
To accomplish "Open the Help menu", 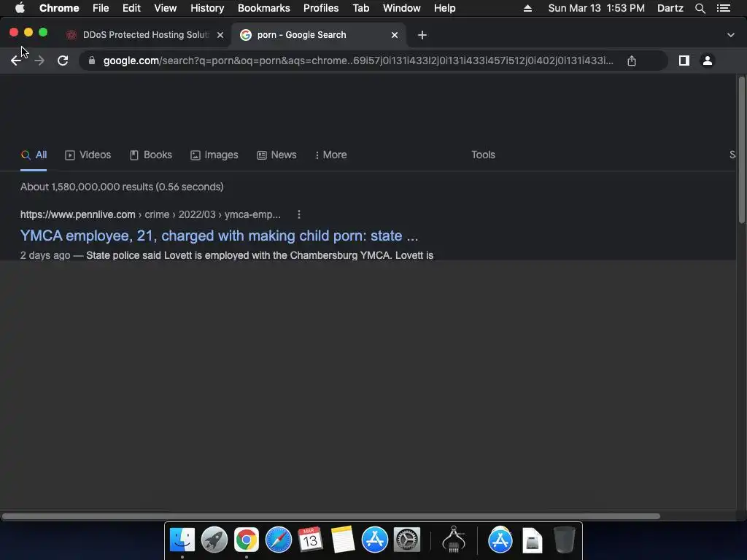I will 444,8.
